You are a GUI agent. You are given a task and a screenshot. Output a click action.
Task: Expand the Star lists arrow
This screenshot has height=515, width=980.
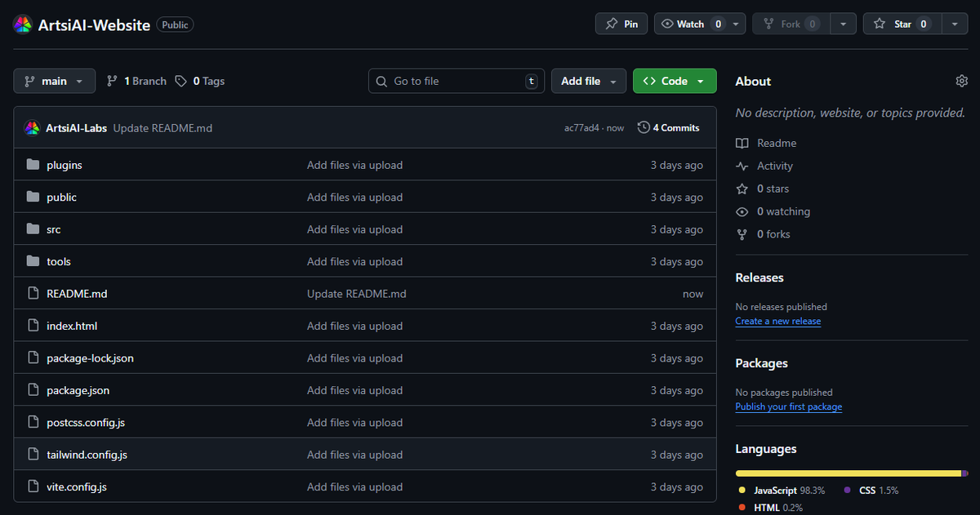point(955,24)
